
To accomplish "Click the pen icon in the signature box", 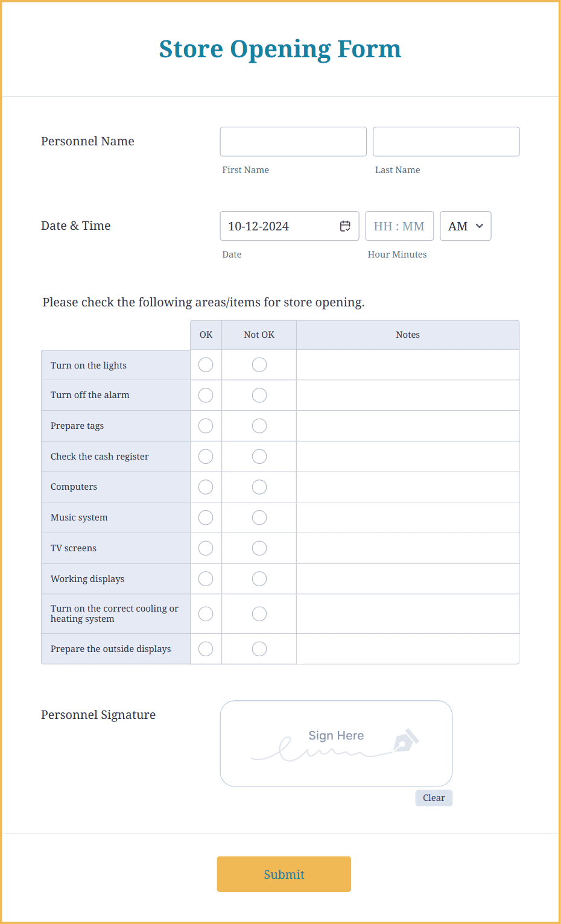I will coord(406,739).
